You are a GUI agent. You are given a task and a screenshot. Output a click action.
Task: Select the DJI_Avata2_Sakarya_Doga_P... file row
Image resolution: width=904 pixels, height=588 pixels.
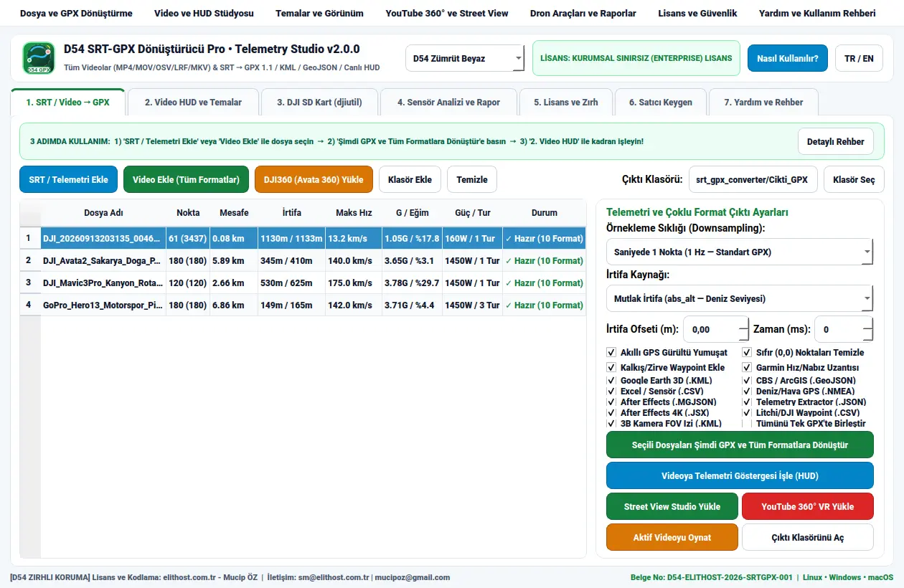click(303, 260)
